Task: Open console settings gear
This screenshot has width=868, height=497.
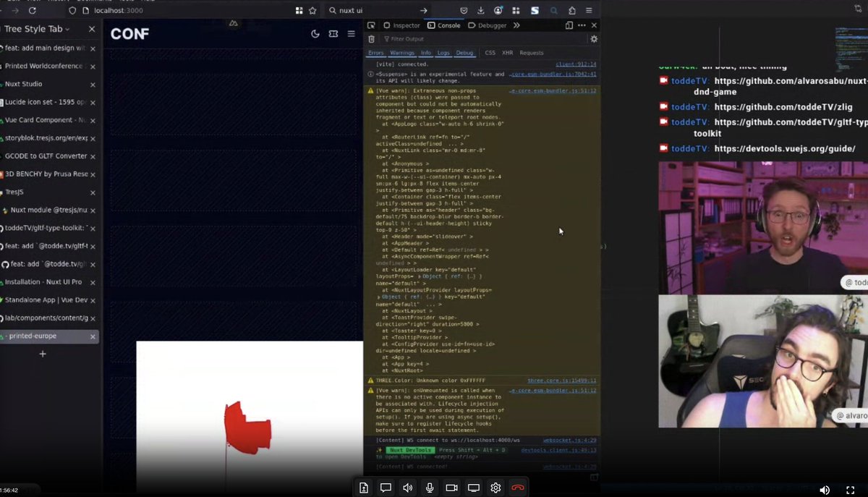Action: point(594,39)
